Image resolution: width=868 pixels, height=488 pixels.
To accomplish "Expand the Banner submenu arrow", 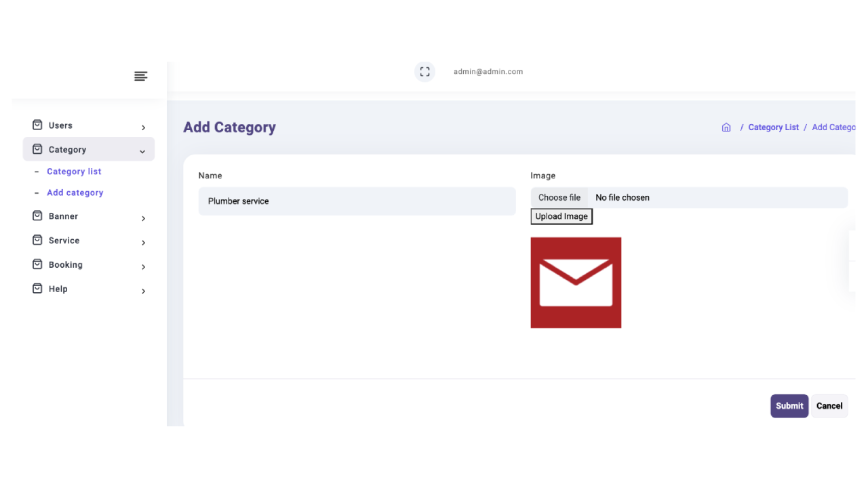I will point(143,218).
